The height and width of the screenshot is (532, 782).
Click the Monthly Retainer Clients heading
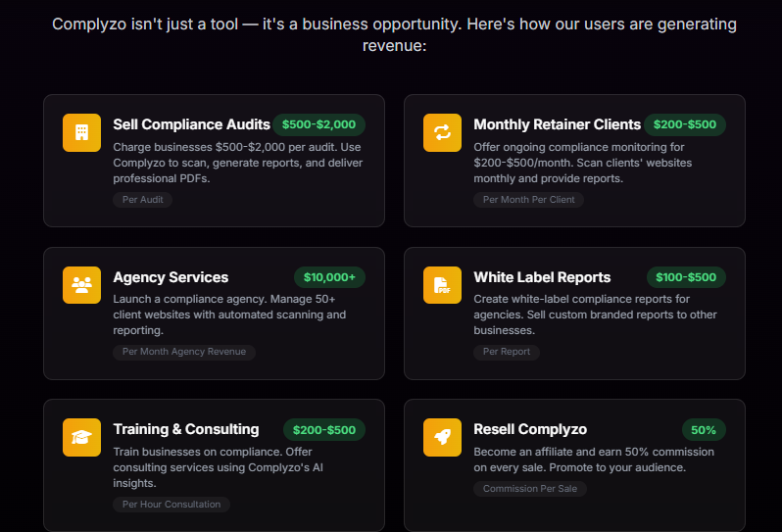557,124
